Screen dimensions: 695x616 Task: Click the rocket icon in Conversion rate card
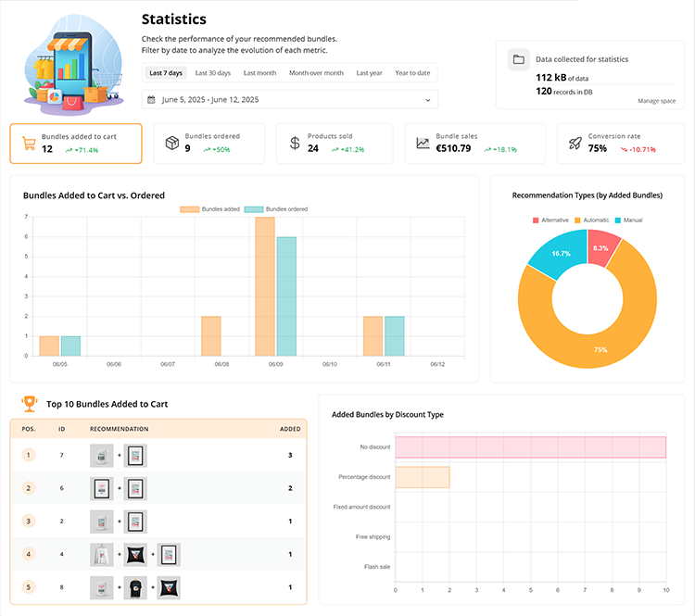575,144
